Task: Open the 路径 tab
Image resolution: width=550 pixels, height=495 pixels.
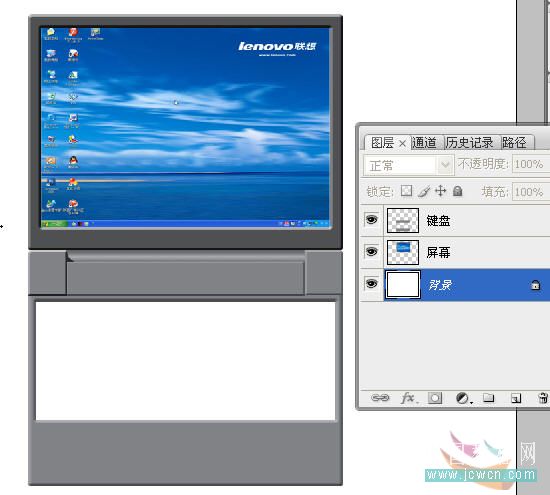Action: point(514,143)
